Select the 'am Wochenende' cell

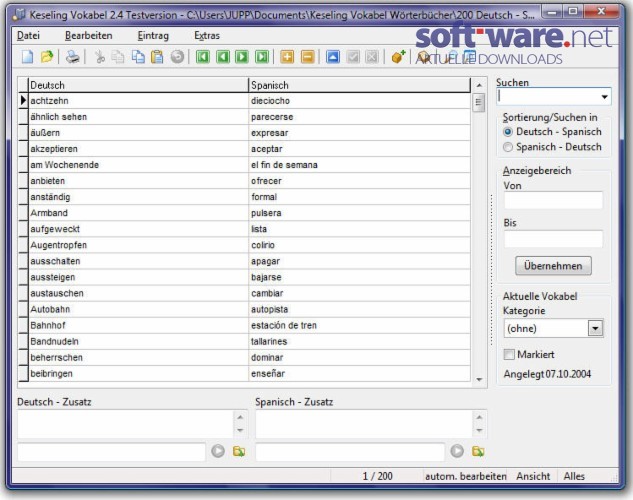pos(138,165)
